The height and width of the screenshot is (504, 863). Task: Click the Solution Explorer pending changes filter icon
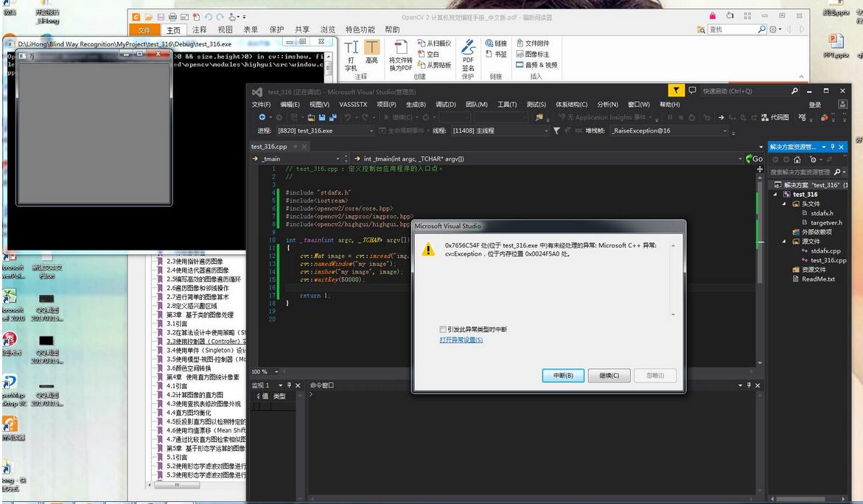tap(814, 160)
